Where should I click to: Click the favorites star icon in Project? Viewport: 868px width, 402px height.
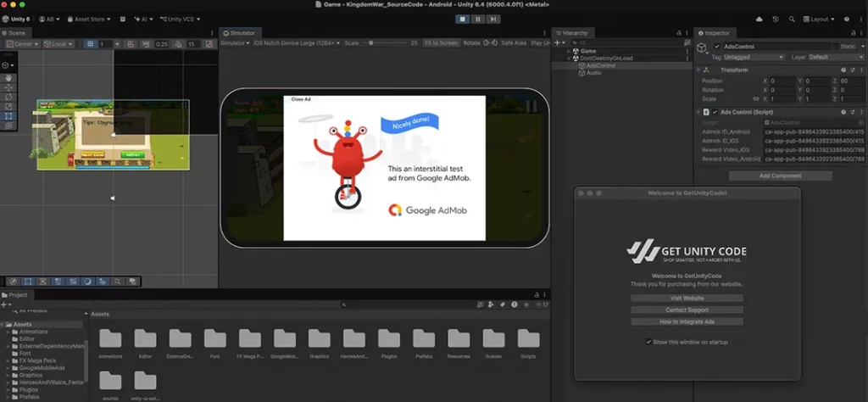[526, 304]
